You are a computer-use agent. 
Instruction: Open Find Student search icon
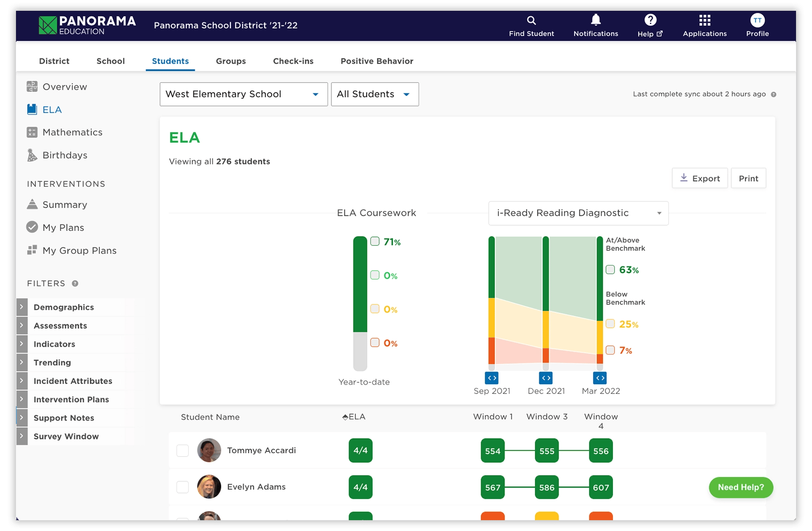531,20
